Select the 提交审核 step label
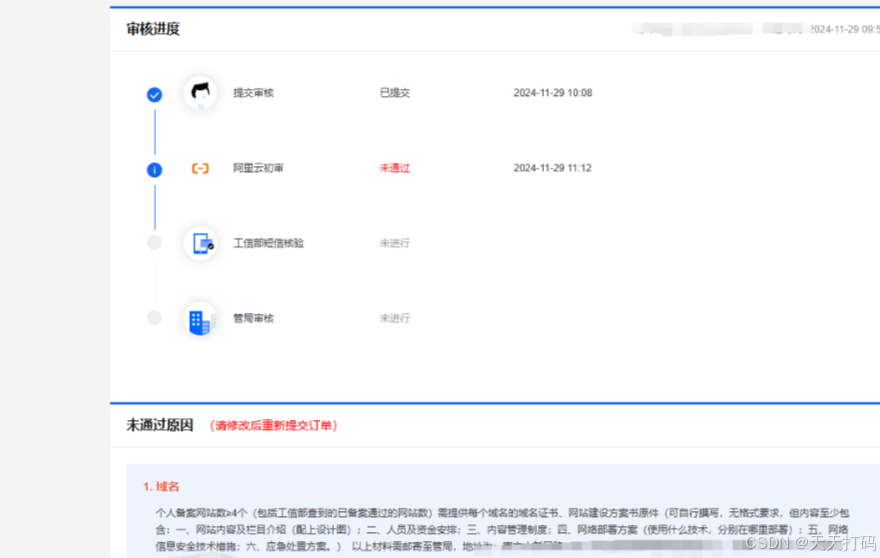Viewport: 880px width, 558px height. point(253,93)
